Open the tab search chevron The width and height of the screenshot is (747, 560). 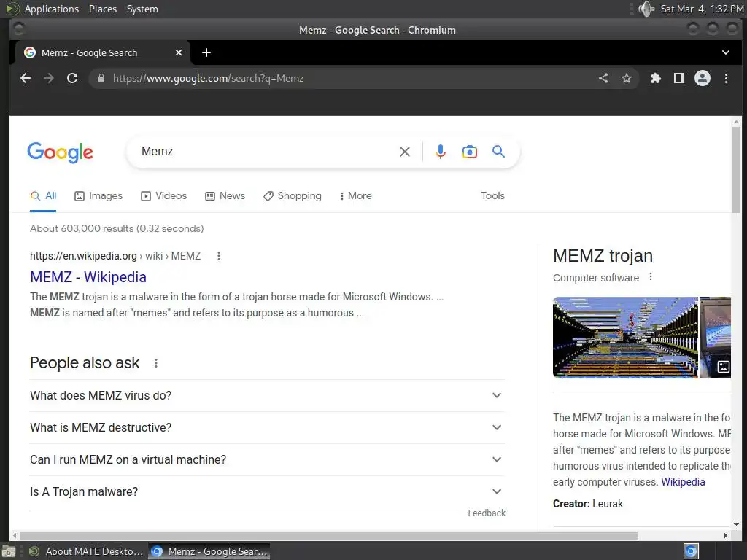(726, 52)
